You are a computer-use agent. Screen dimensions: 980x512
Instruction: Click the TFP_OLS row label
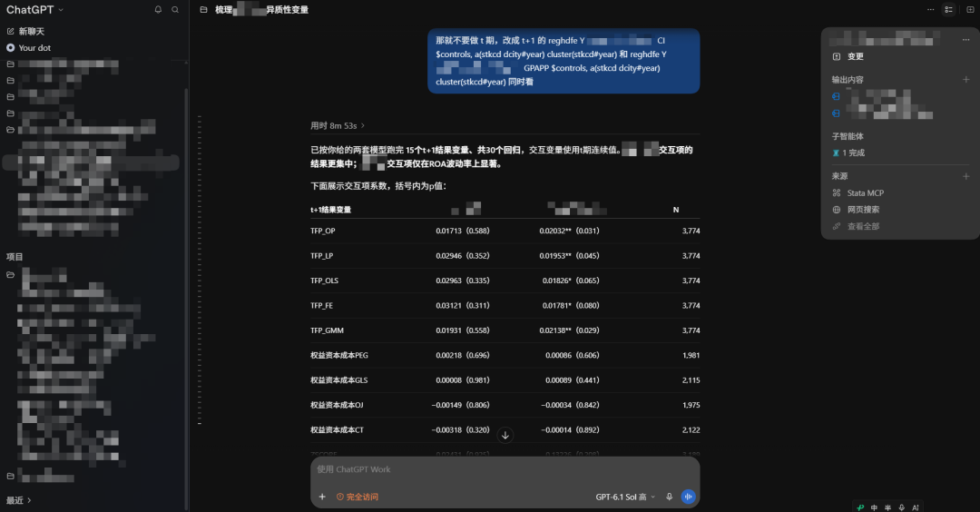click(x=324, y=281)
